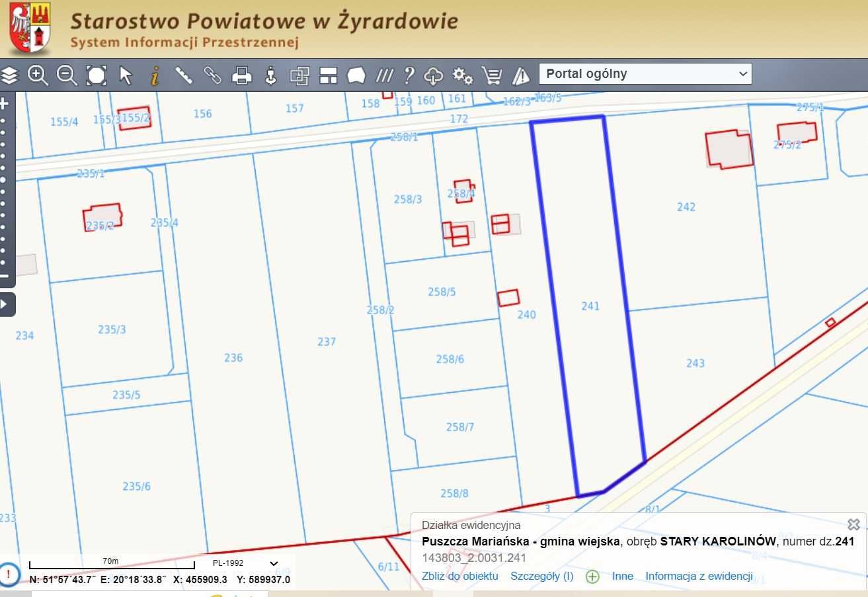Open the Portal ogólny profile dropdown
The image size is (868, 597).
point(646,73)
